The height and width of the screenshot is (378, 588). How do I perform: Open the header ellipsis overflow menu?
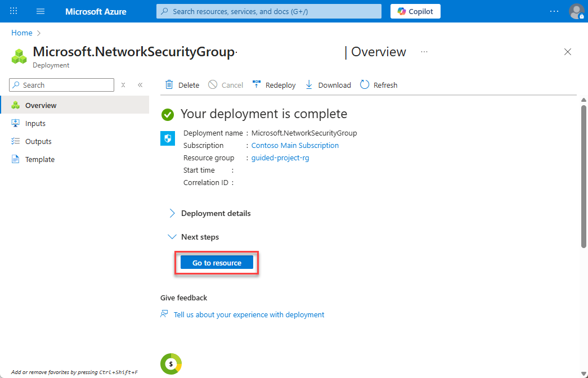coord(554,11)
